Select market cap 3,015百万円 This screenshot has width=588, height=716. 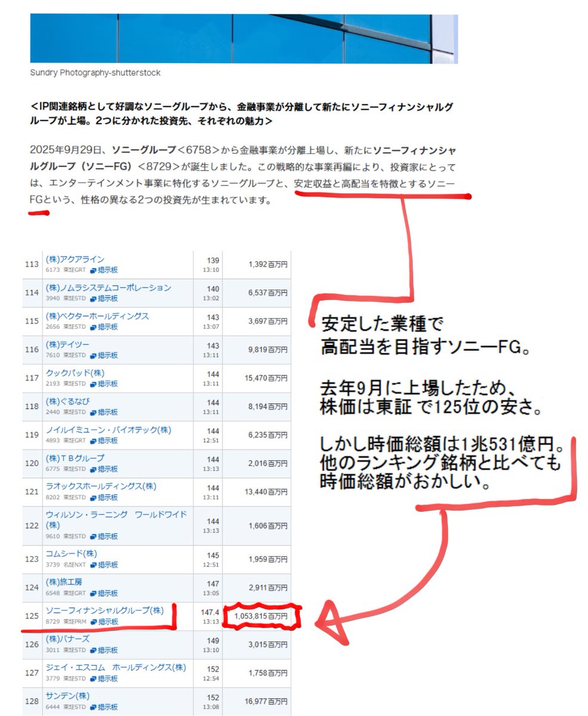[268, 645]
